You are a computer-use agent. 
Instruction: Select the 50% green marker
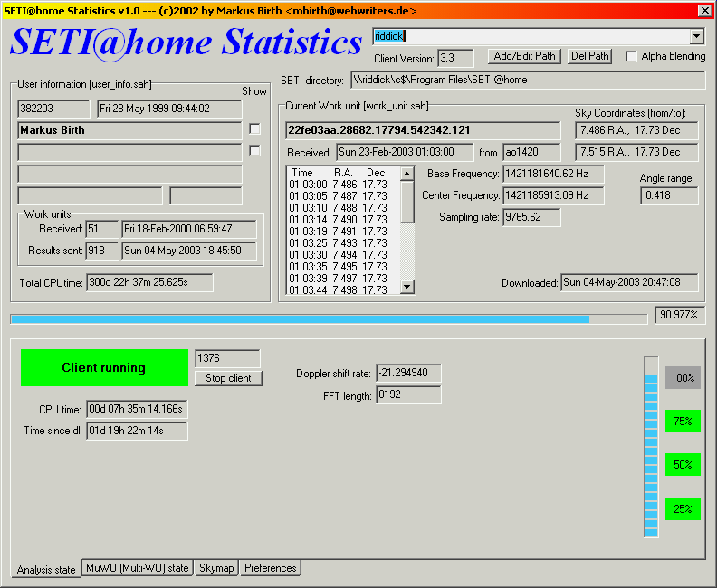[683, 465]
